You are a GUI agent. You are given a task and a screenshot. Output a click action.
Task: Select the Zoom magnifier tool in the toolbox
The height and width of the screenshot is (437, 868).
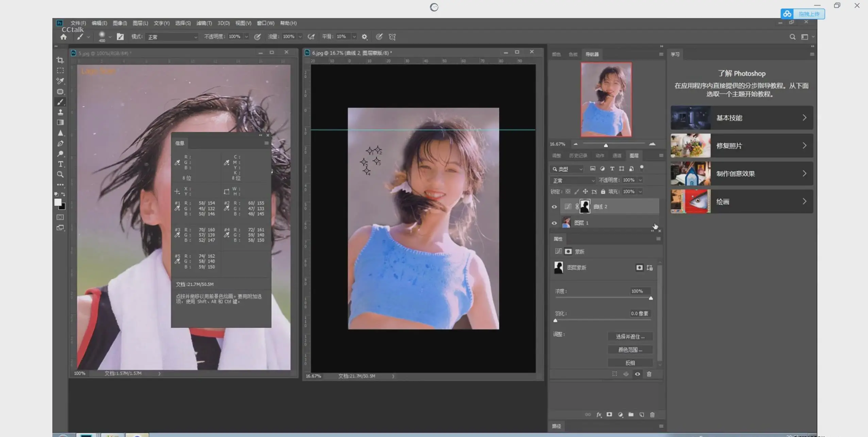(x=60, y=175)
